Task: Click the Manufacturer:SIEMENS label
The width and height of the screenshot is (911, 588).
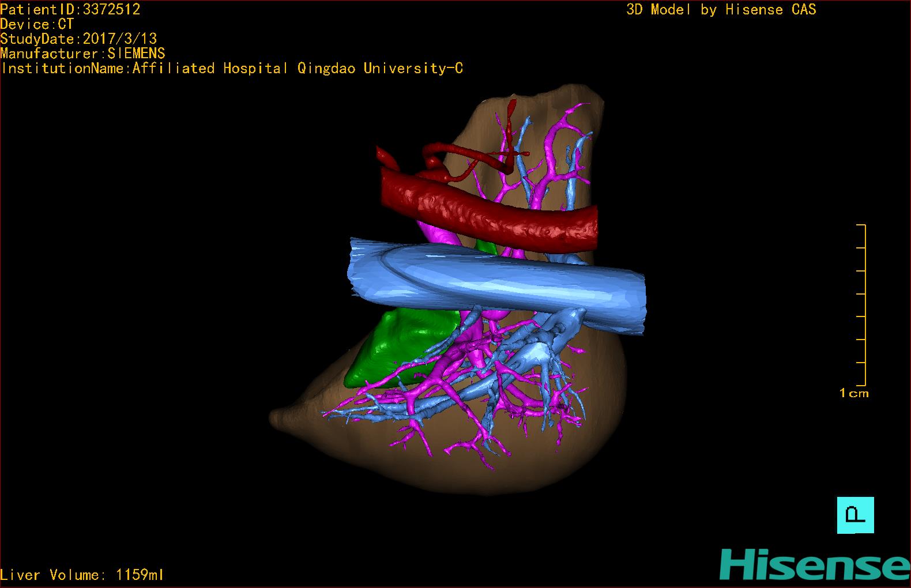Action: pos(82,54)
